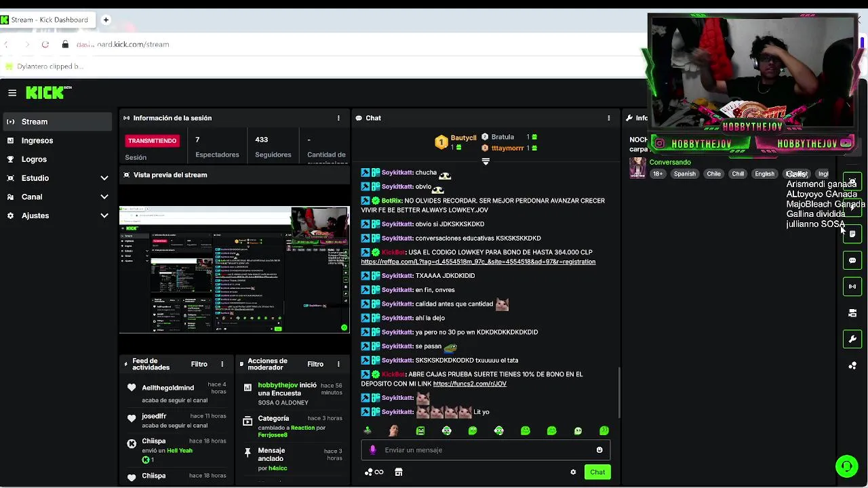Select the seventh green blob emote
The image size is (868, 488).
[x=526, y=430]
